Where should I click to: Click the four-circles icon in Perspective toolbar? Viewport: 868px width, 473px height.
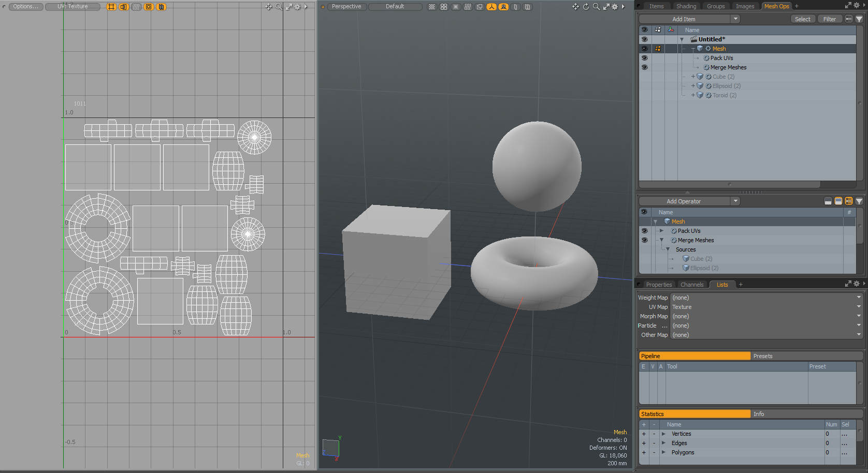(x=444, y=7)
